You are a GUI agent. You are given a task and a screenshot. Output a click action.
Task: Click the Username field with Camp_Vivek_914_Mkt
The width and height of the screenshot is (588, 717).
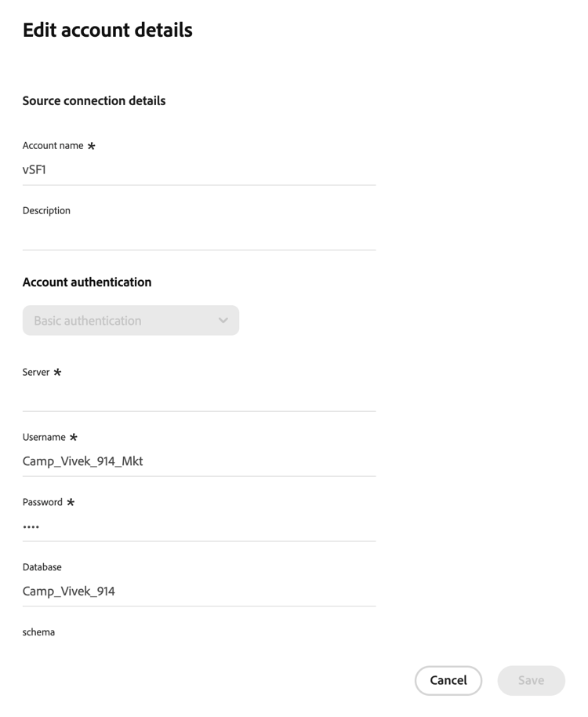click(198, 461)
